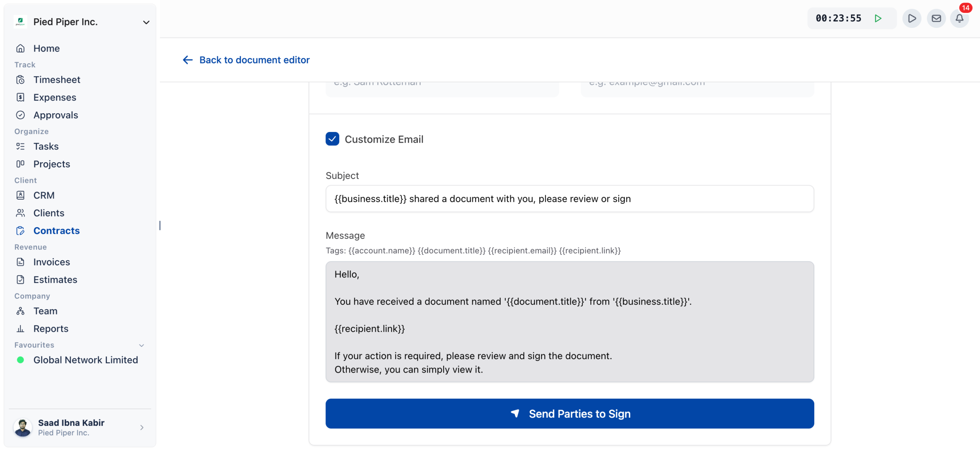Image resolution: width=980 pixels, height=451 pixels.
Task: Go to Projects in the sidebar
Action: tap(52, 164)
